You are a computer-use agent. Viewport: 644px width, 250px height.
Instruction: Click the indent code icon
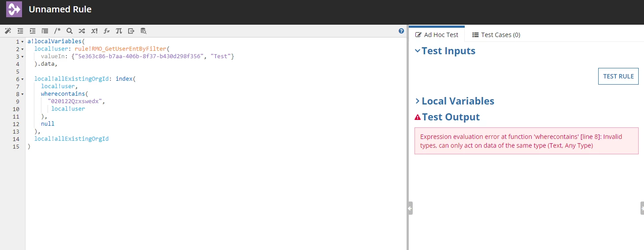[x=33, y=31]
